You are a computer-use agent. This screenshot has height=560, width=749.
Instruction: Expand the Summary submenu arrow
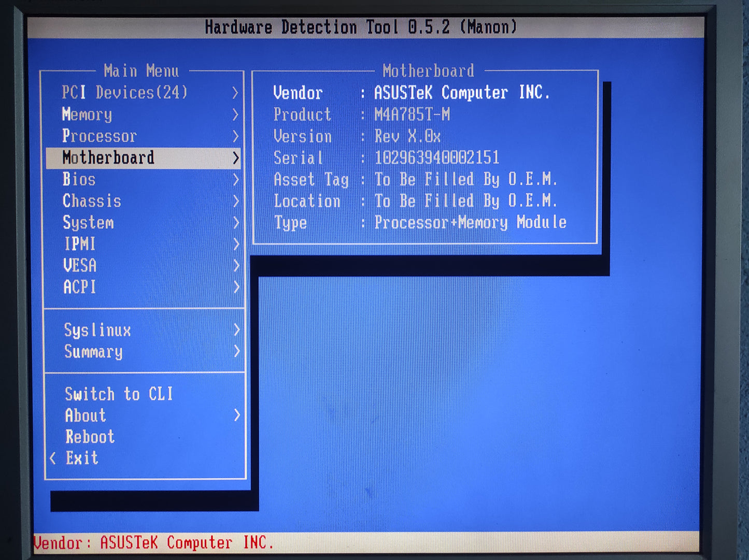(236, 352)
